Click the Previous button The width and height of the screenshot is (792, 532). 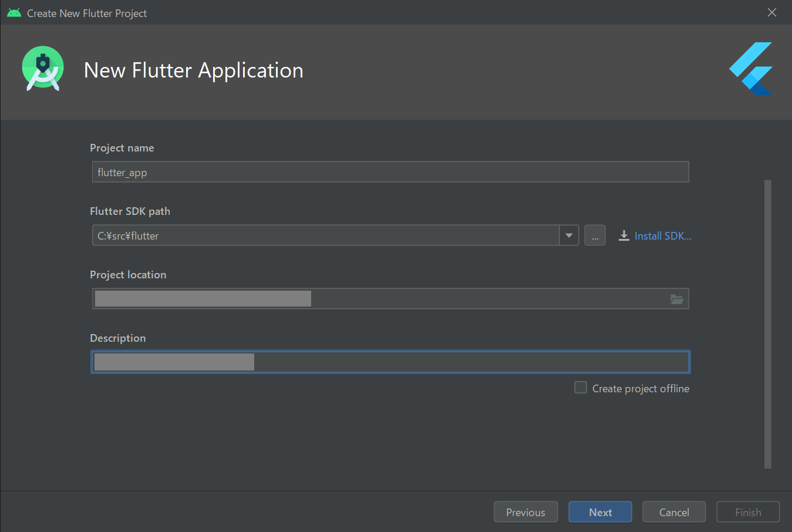pos(525,512)
